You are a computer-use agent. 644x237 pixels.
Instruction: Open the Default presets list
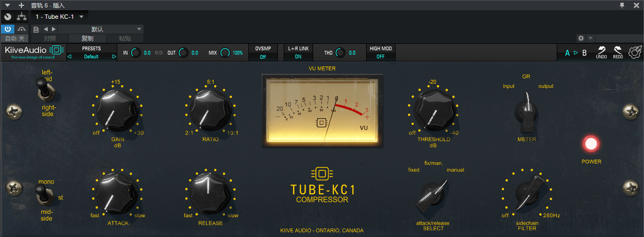point(92,56)
